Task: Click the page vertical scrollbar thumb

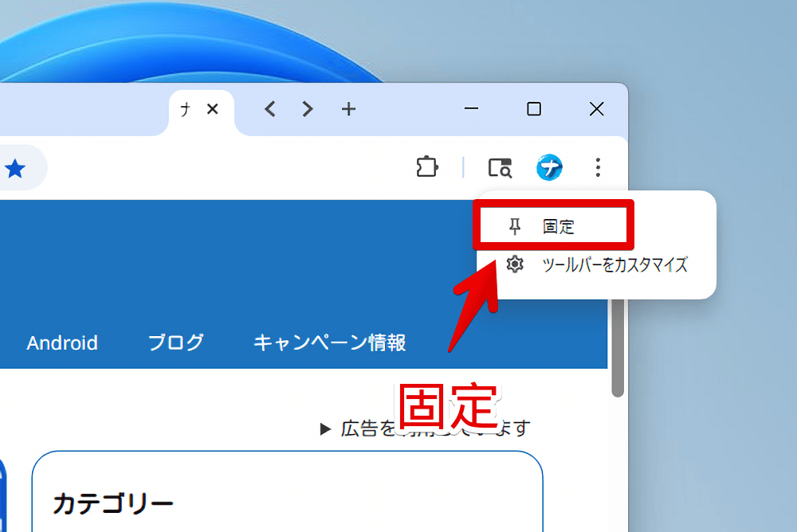Action: pos(618,347)
